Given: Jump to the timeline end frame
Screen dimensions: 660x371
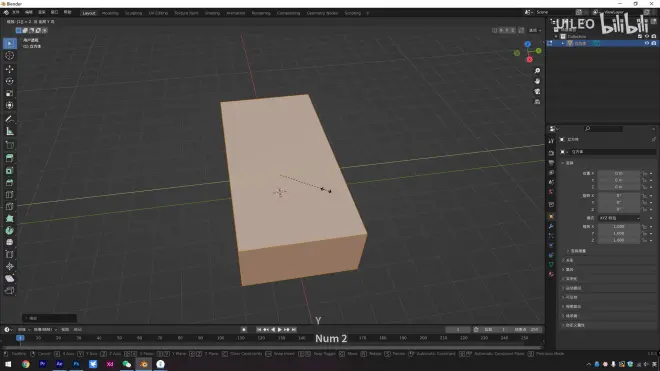Looking at the screenshot, I should [x=294, y=330].
